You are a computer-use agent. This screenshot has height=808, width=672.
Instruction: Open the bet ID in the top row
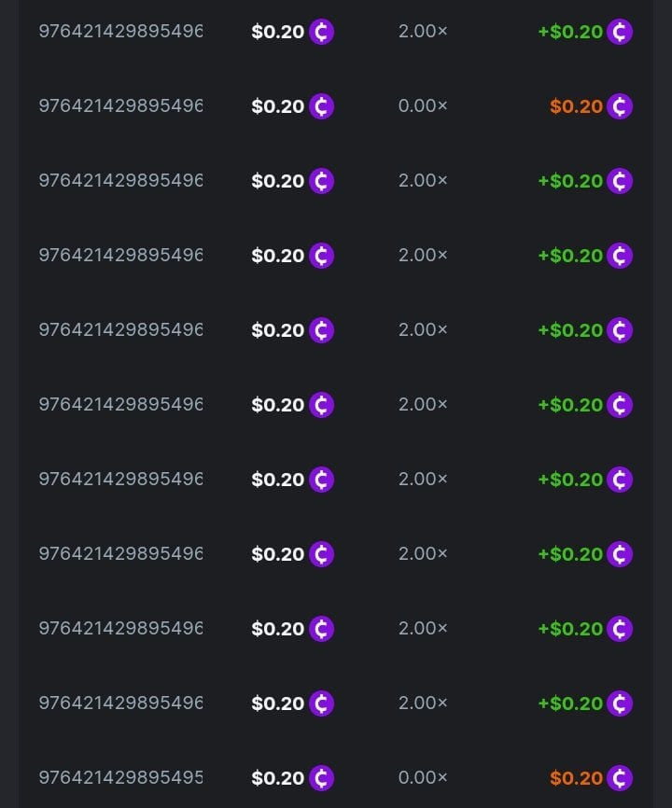coord(120,31)
